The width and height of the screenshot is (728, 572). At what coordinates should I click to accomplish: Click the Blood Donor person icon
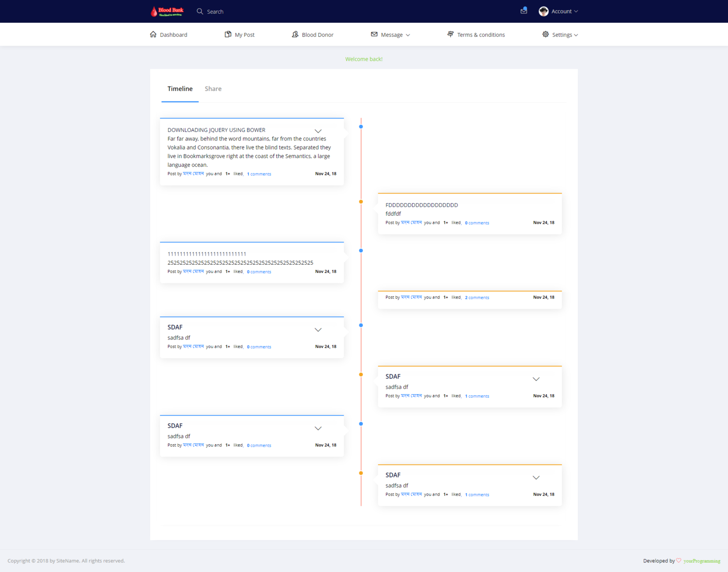(295, 34)
